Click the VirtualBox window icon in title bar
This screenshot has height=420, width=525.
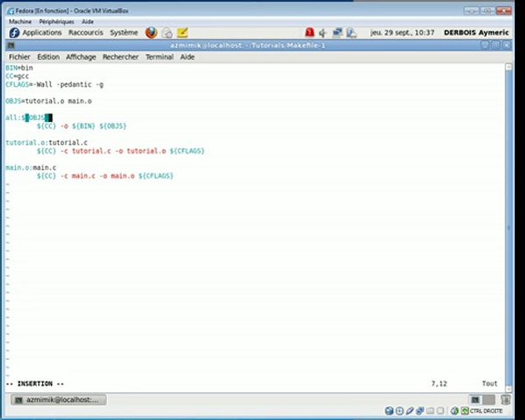point(11,11)
